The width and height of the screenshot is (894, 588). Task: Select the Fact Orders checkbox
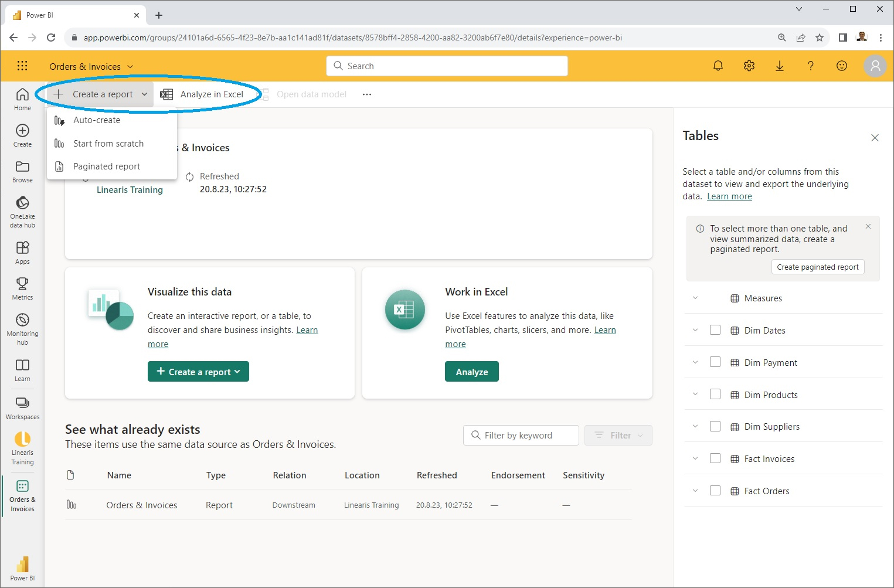click(715, 490)
